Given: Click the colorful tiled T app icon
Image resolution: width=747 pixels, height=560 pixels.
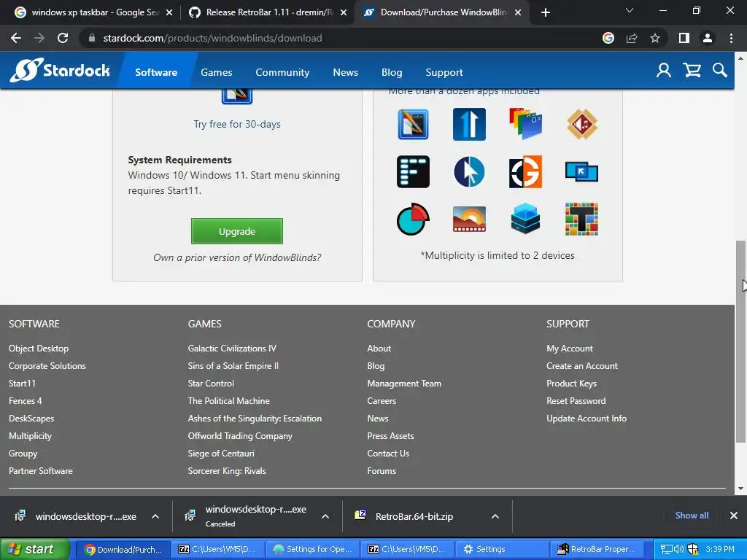Looking at the screenshot, I should point(581,219).
